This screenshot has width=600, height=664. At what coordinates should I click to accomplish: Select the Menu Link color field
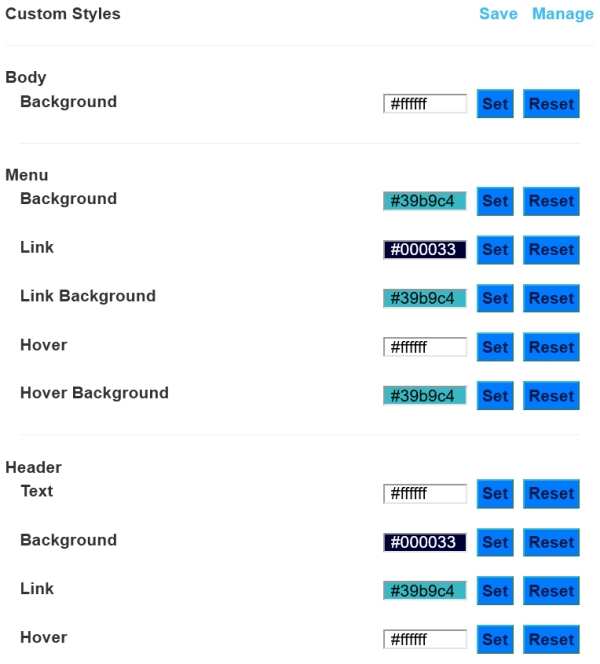(x=425, y=250)
